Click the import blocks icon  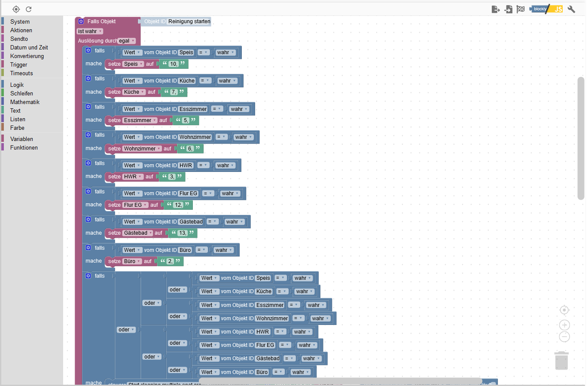509,9
